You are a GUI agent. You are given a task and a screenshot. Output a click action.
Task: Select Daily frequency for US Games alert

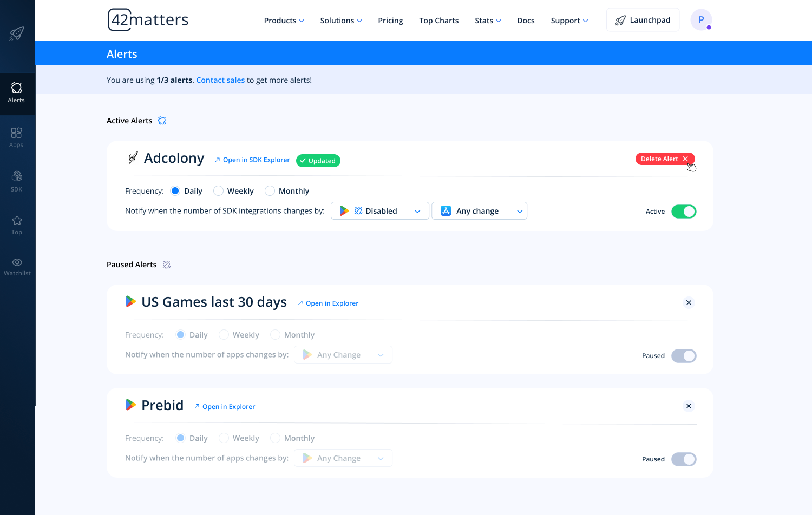[180, 335]
